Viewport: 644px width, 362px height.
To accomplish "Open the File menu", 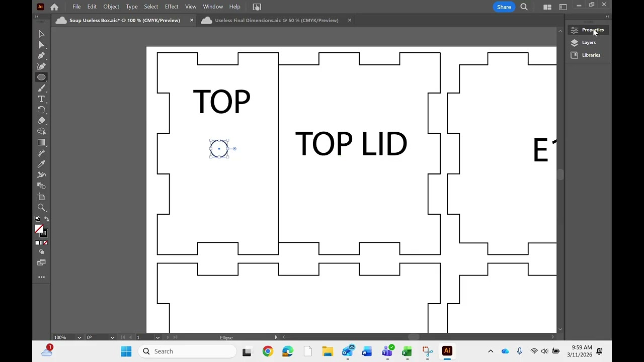I will pyautogui.click(x=76, y=7).
